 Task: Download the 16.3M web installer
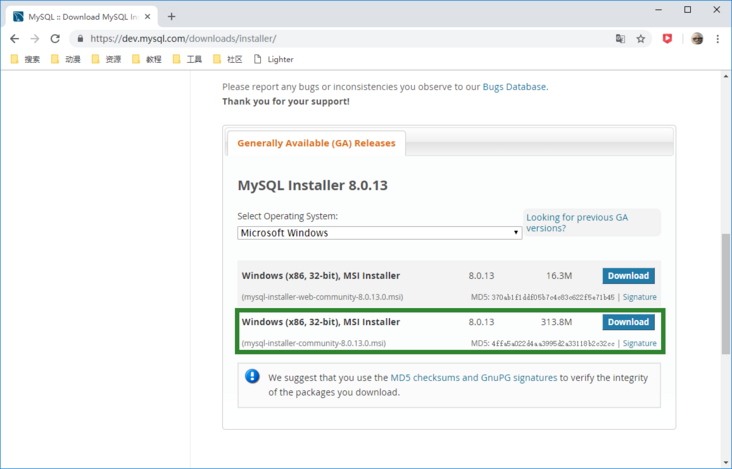coord(628,276)
